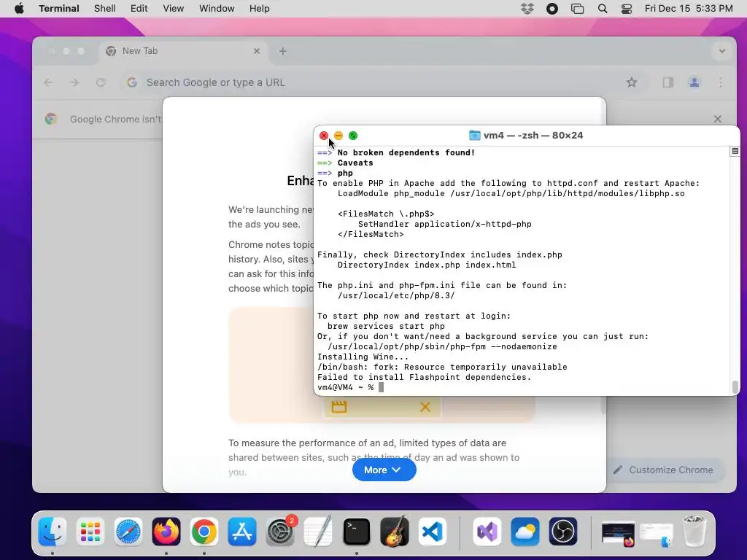This screenshot has height=560, width=747.
Task: Click the "No broken dependents found!" line
Action: pyautogui.click(x=406, y=152)
